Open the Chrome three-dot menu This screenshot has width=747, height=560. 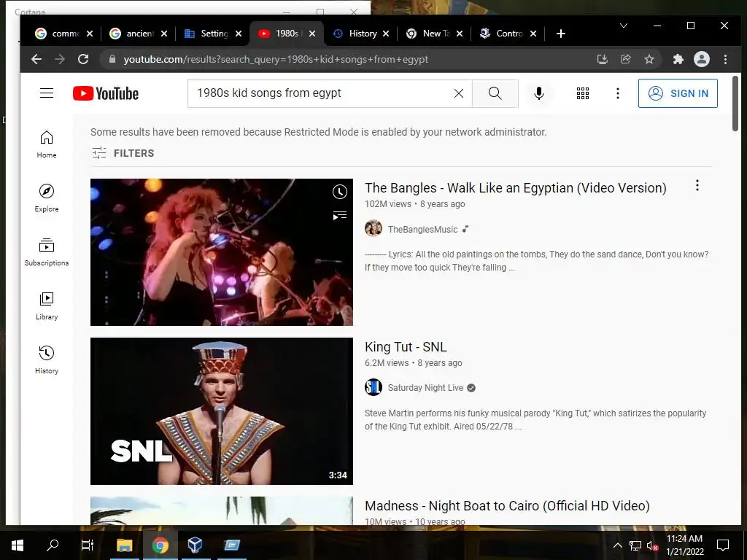(725, 59)
